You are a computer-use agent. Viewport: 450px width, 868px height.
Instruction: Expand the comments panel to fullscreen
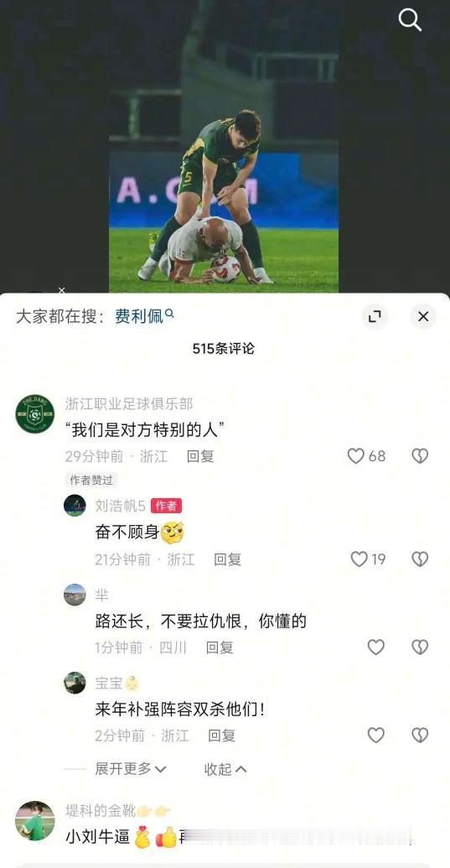point(375,316)
